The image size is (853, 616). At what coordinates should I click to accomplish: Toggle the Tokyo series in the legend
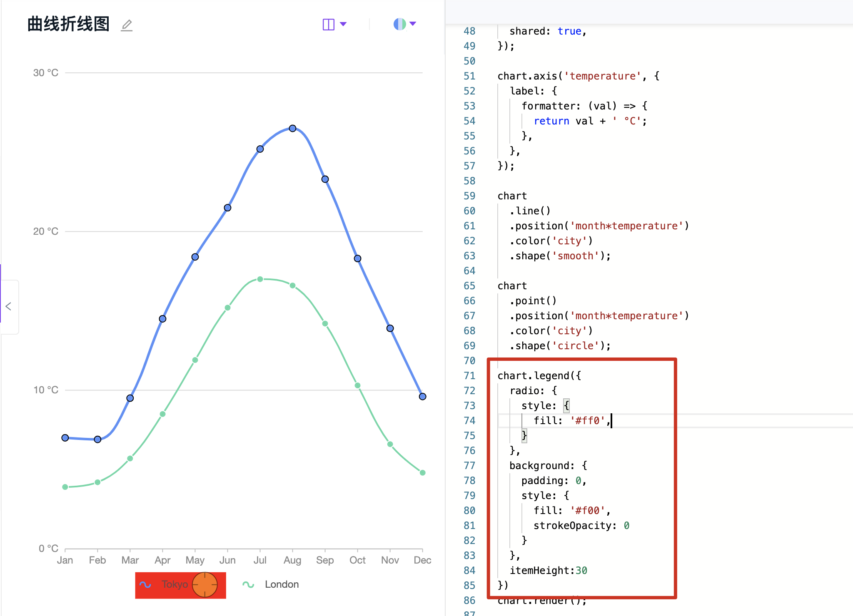[175, 584]
